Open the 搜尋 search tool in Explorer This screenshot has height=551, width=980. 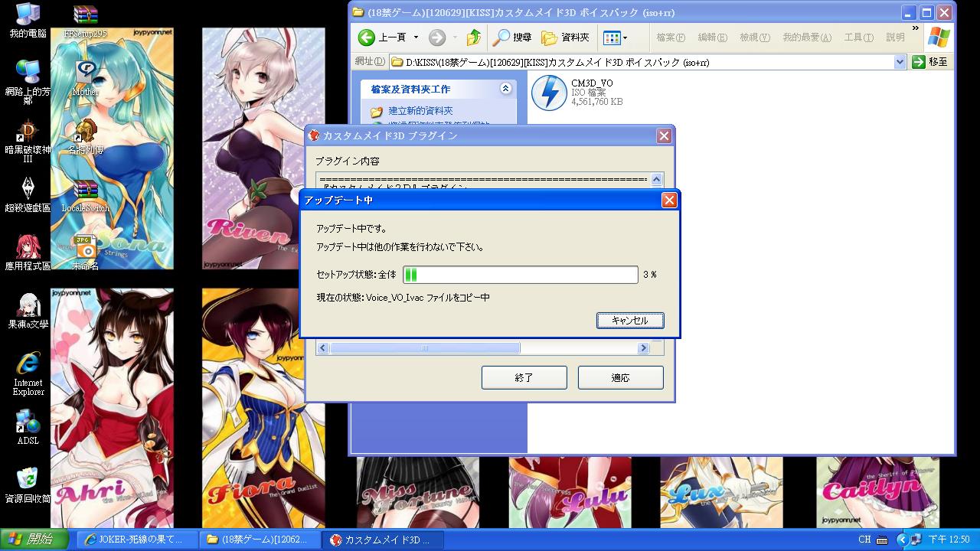(x=512, y=37)
